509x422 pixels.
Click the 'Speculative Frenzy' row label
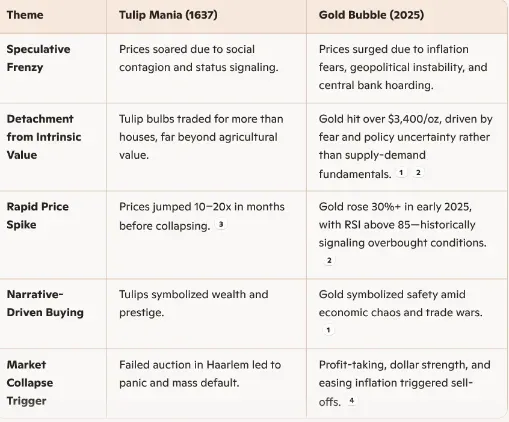pyautogui.click(x=38, y=58)
